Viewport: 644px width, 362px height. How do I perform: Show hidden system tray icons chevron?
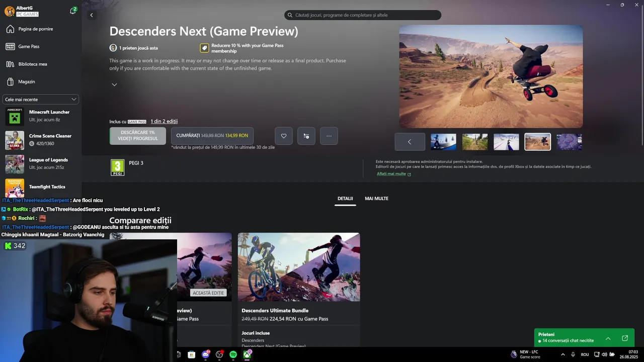pyautogui.click(x=562, y=354)
